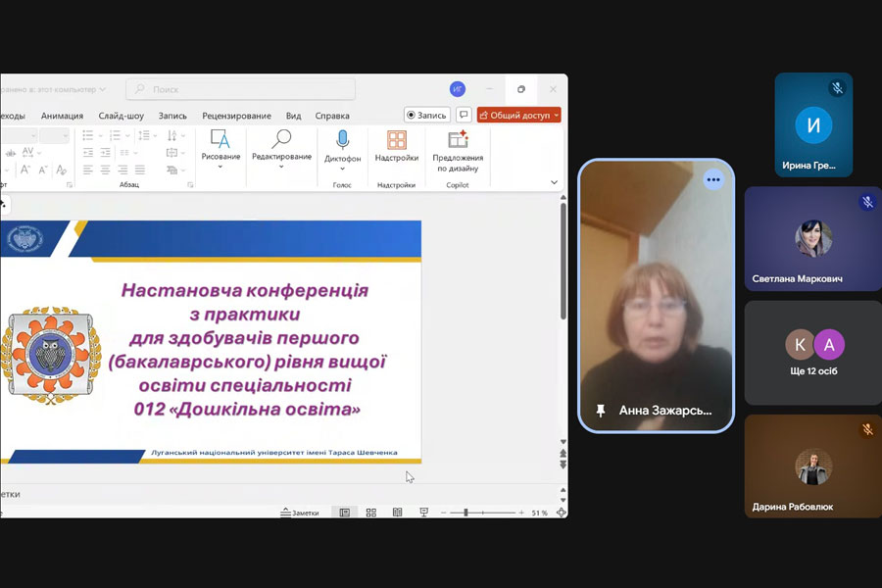Image resolution: width=882 pixels, height=588 pixels.
Task: Open the comments speech bubble icon
Action: point(464,115)
